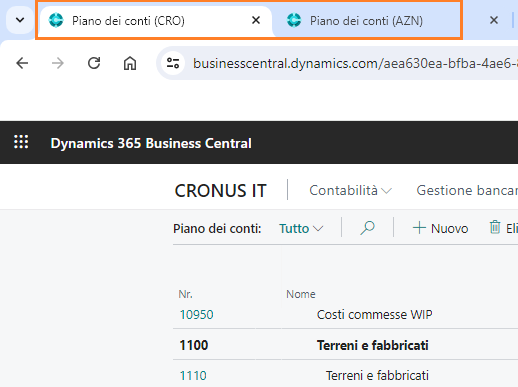The width and height of the screenshot is (518, 387).
Task: Open the tab search dropdown arrow
Action: [x=20, y=20]
